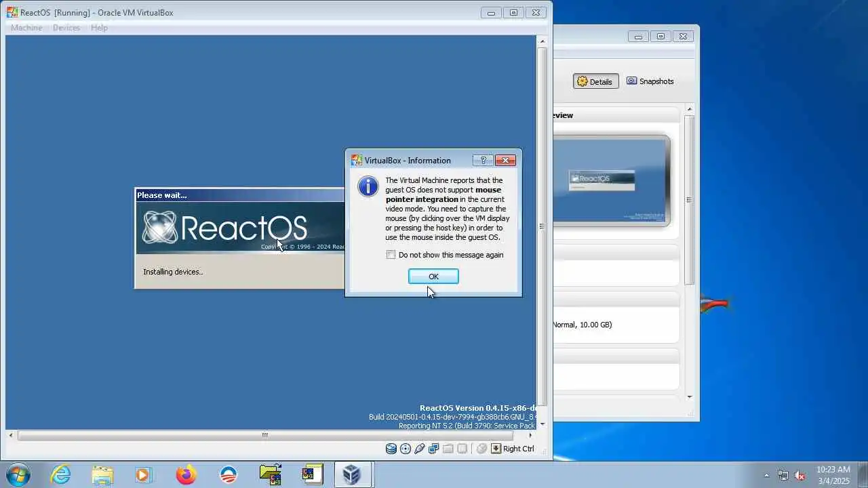Click the left arrow of VM horizontal scrollbar
868x488 pixels.
(x=12, y=435)
